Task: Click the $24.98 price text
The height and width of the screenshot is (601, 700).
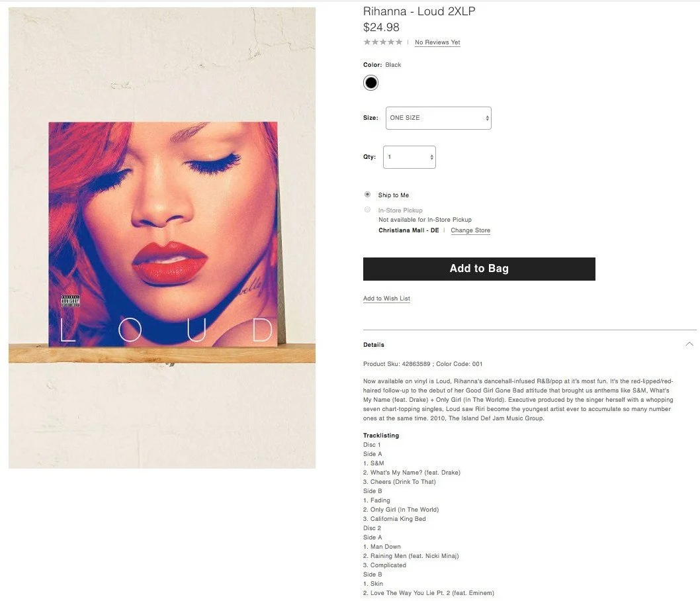Action: [x=381, y=27]
